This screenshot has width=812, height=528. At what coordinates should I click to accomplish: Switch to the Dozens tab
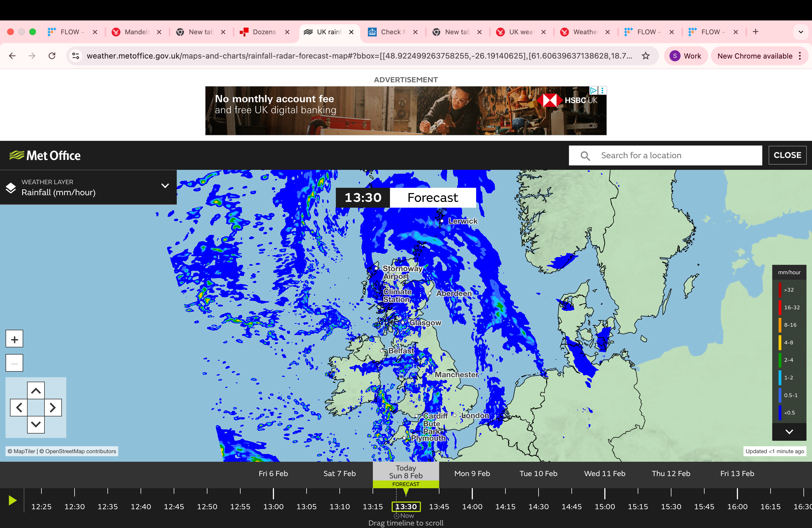pos(264,32)
